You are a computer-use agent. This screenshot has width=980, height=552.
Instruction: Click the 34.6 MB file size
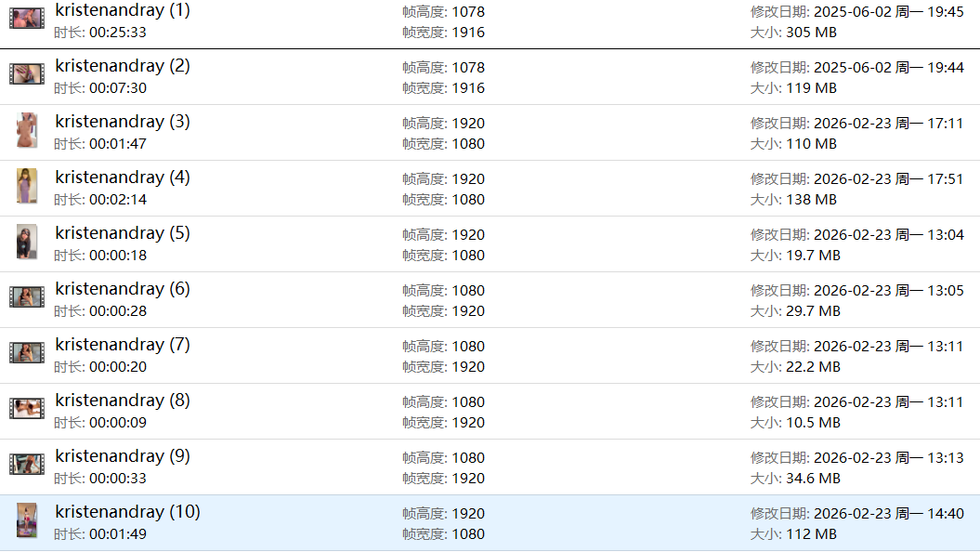[x=813, y=479]
